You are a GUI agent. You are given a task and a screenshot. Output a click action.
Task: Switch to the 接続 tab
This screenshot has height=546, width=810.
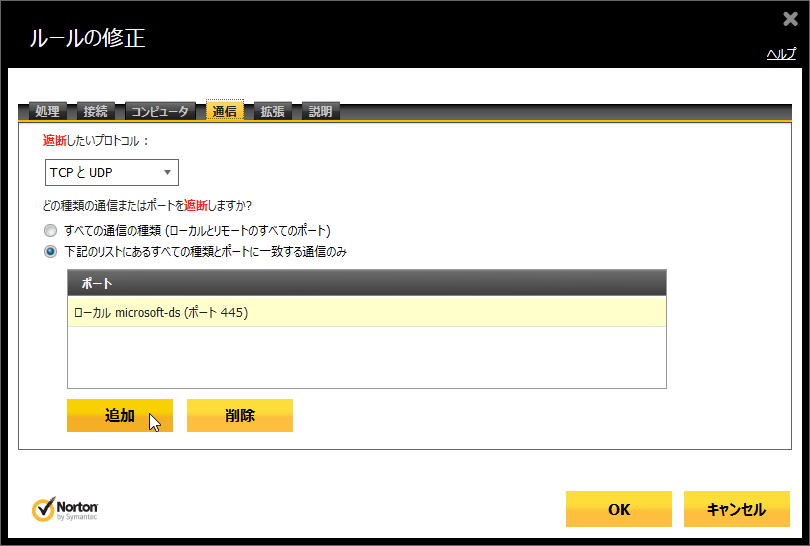97,111
